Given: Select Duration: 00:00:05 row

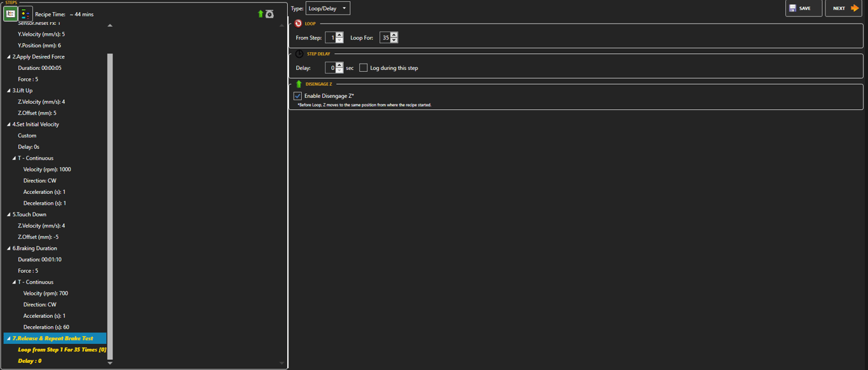Looking at the screenshot, I should pos(39,68).
